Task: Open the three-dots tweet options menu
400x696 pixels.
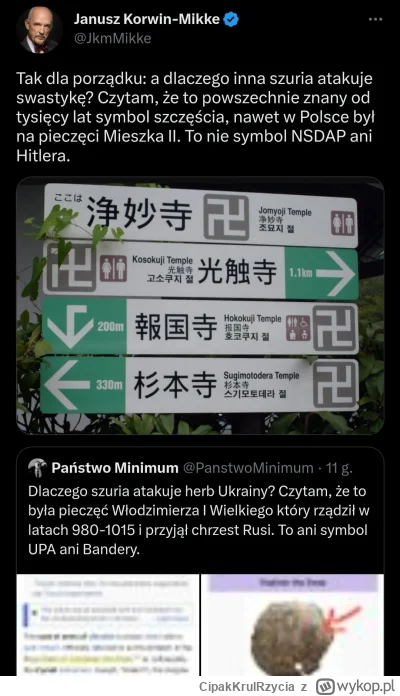Action: pos(375,20)
